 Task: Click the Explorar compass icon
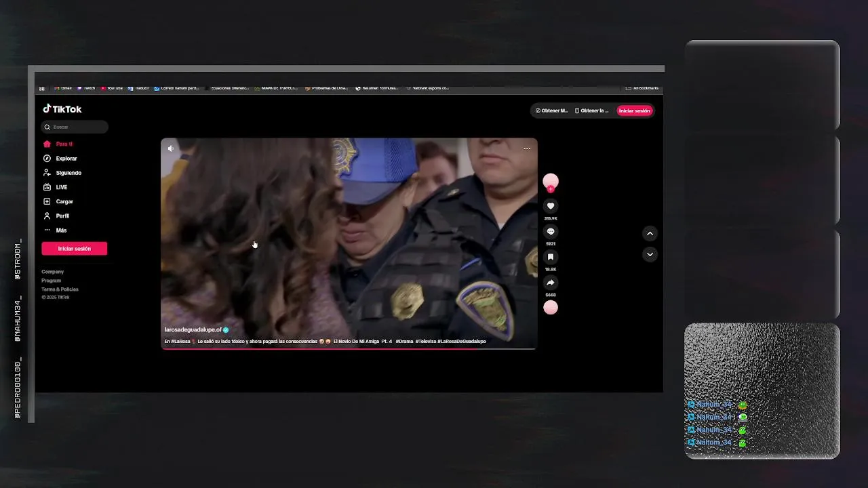point(47,159)
